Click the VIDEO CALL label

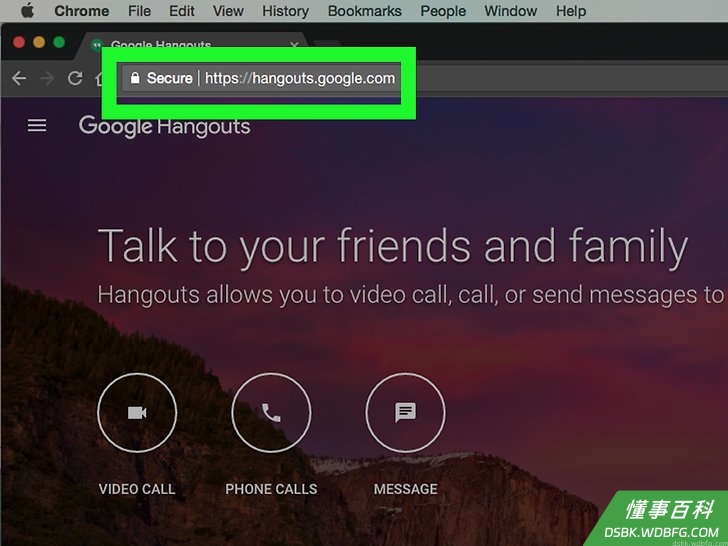[x=137, y=489]
